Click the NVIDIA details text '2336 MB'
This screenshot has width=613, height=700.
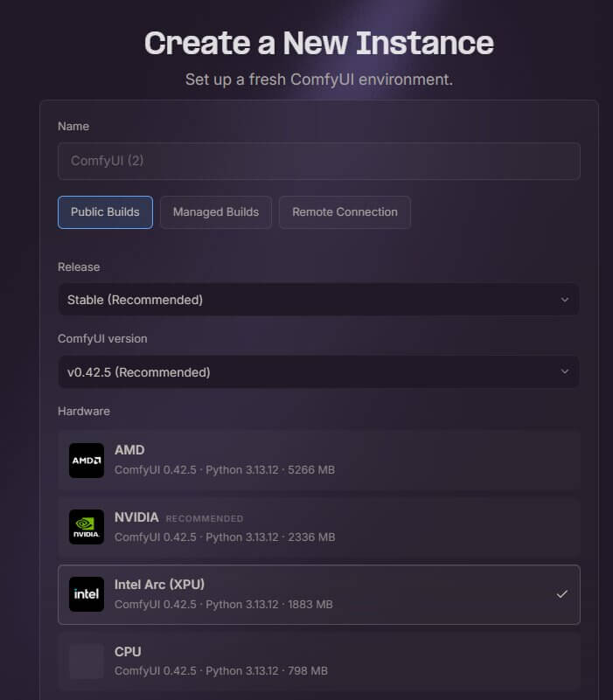(311, 537)
